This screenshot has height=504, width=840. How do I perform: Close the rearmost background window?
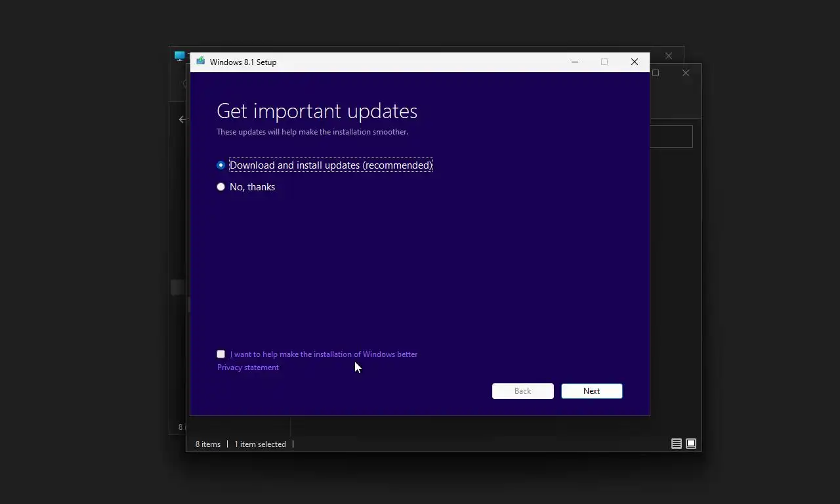coord(669,56)
